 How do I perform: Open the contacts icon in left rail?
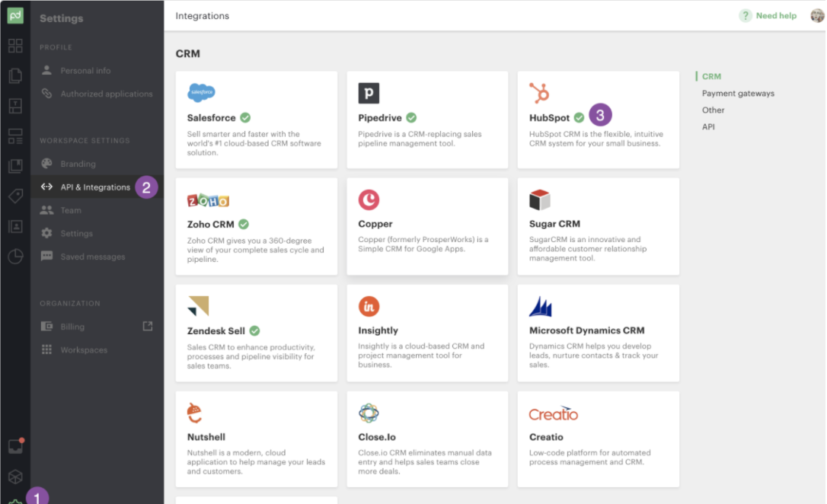[x=15, y=227]
